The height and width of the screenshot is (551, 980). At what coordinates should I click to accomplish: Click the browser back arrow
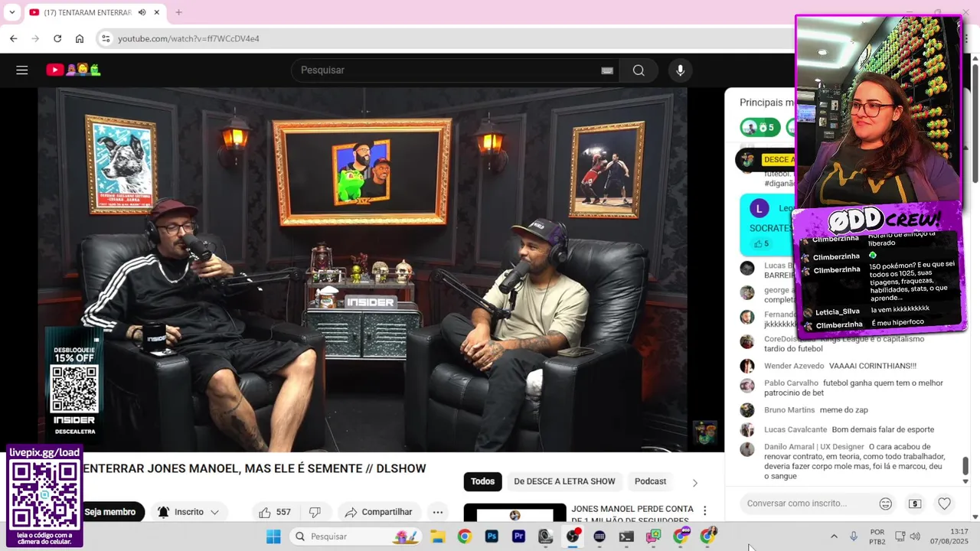(14, 38)
